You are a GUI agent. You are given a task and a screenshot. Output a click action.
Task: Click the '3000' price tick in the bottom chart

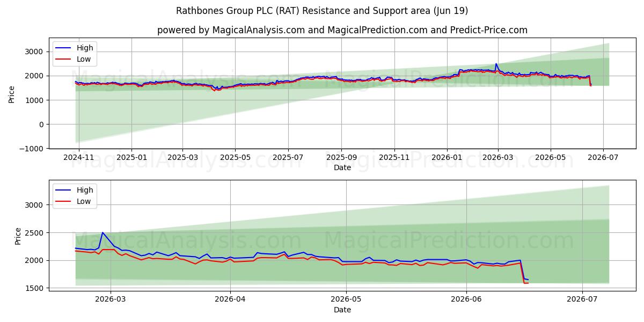coord(35,205)
